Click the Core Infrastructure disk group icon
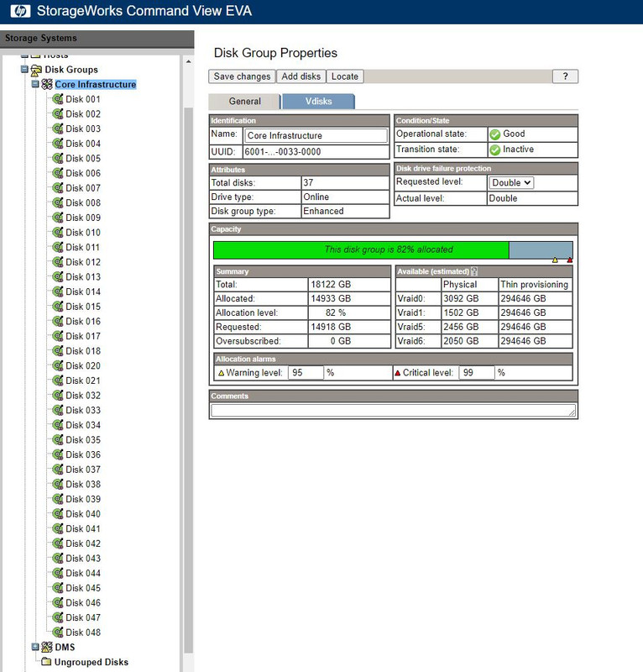 point(47,85)
